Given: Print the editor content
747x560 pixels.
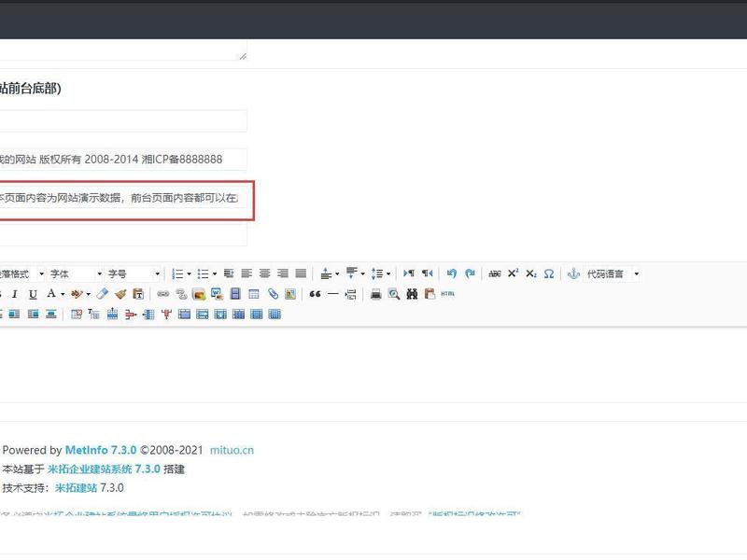Looking at the screenshot, I should (x=376, y=294).
